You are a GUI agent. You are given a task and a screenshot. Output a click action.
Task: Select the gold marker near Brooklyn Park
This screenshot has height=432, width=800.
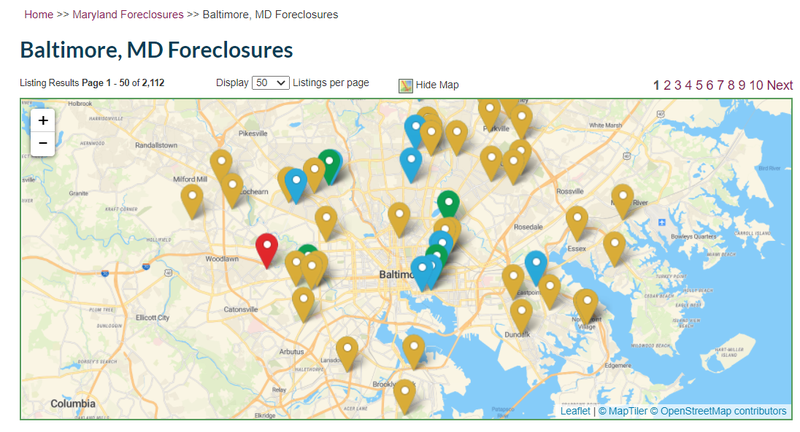coord(405,396)
